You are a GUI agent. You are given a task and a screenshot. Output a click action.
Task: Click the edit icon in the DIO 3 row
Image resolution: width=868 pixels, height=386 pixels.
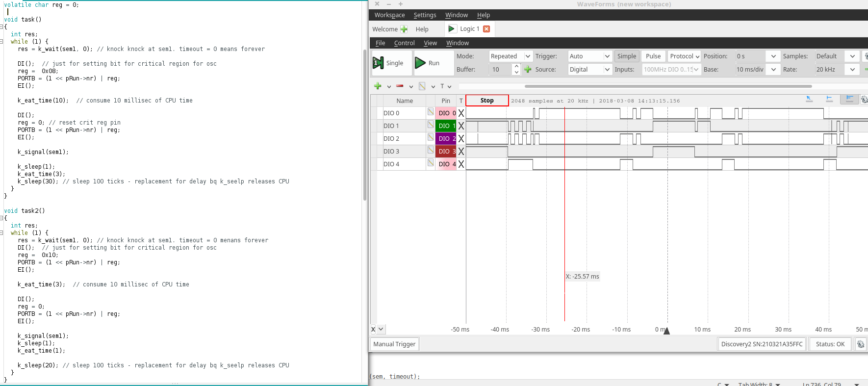(x=430, y=151)
